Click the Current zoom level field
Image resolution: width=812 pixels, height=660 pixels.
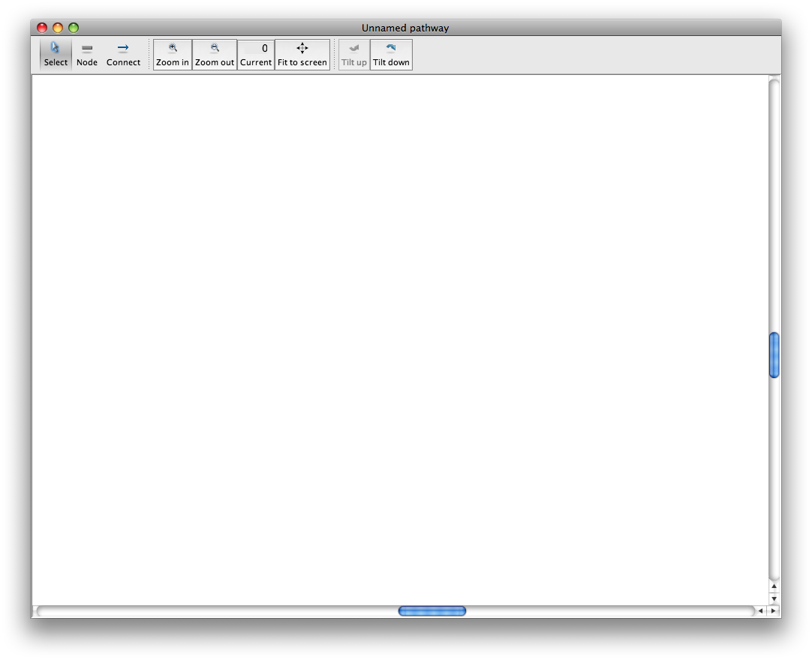(x=256, y=49)
